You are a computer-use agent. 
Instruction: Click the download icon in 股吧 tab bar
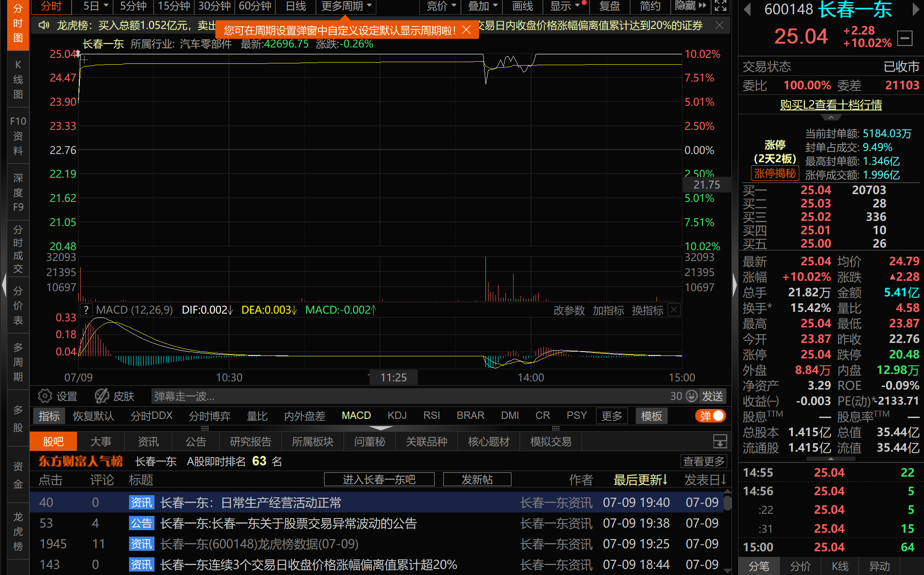coord(720,441)
